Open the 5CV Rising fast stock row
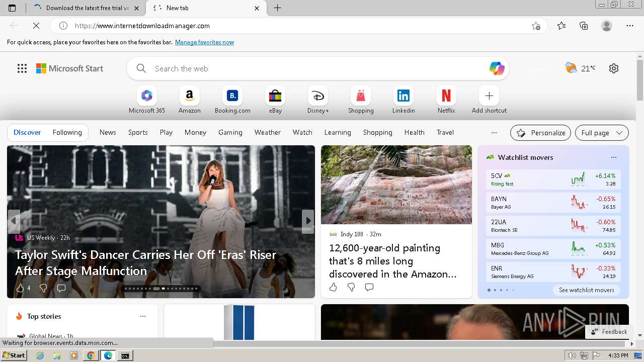The image size is (644, 362). point(553,179)
